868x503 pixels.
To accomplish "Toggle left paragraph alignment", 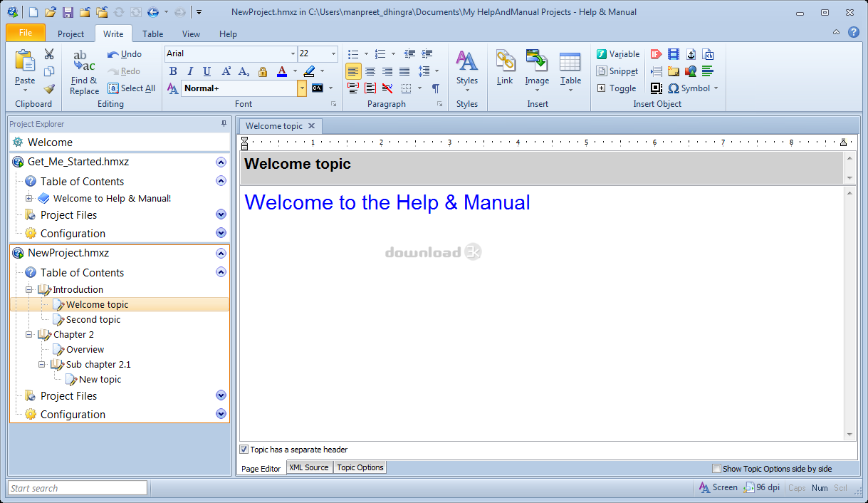I will (353, 71).
